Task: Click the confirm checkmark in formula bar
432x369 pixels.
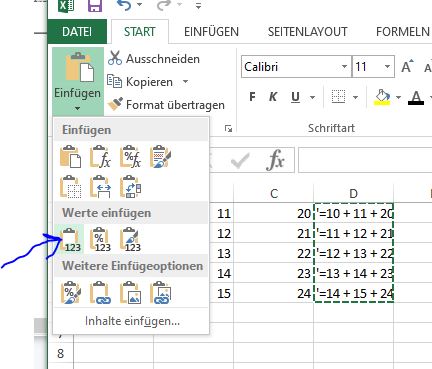Action: (x=240, y=161)
